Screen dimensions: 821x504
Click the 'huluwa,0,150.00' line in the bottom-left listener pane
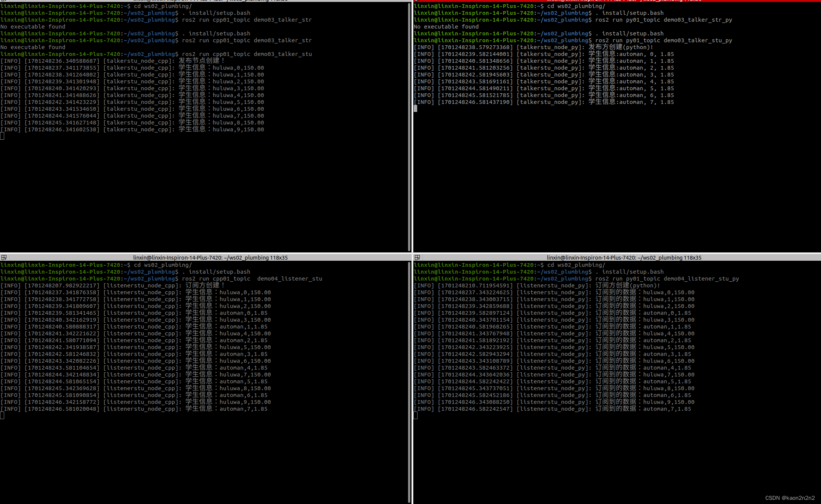(136, 292)
